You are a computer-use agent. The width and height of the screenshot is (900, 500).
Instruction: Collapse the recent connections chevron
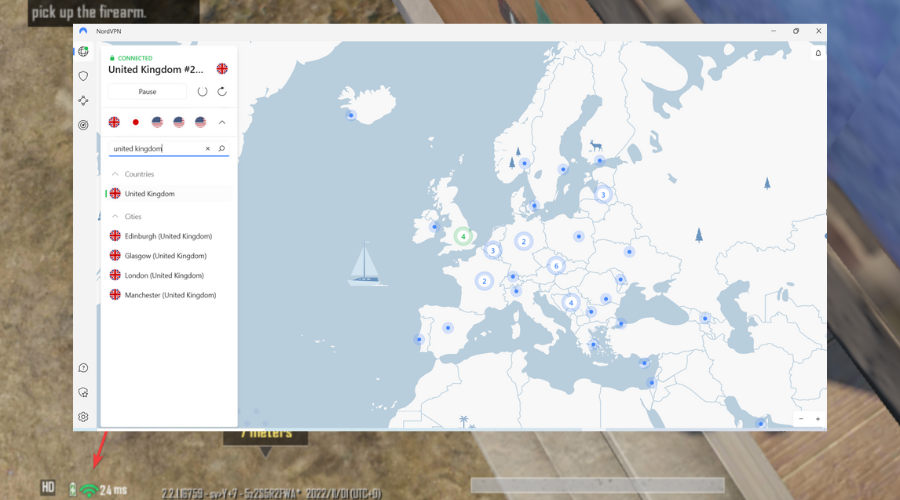[x=222, y=122]
